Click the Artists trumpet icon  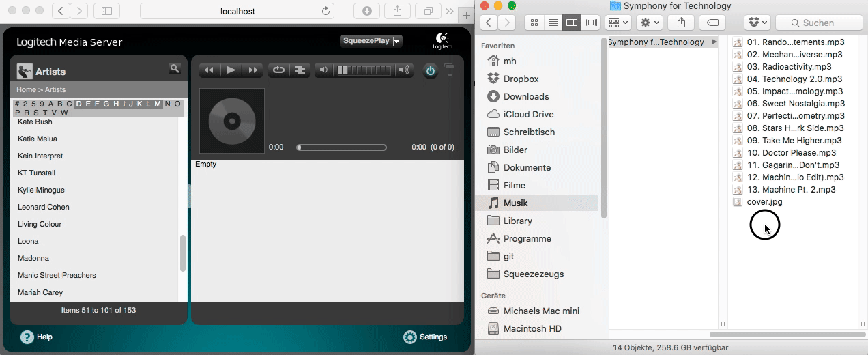coord(25,71)
